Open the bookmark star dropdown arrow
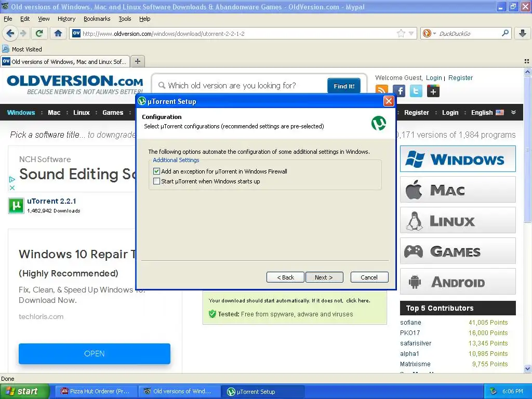532x399 pixels. (411, 33)
